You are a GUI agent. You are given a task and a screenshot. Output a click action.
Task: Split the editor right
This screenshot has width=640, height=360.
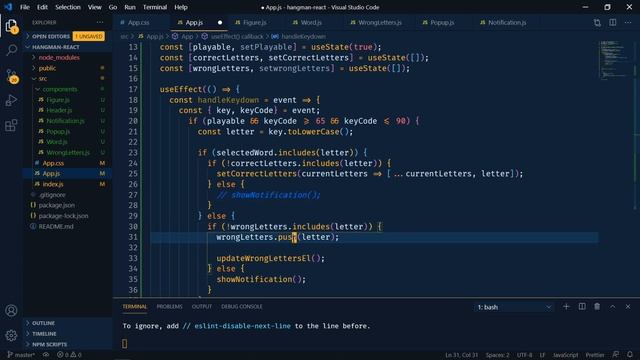tap(613, 23)
